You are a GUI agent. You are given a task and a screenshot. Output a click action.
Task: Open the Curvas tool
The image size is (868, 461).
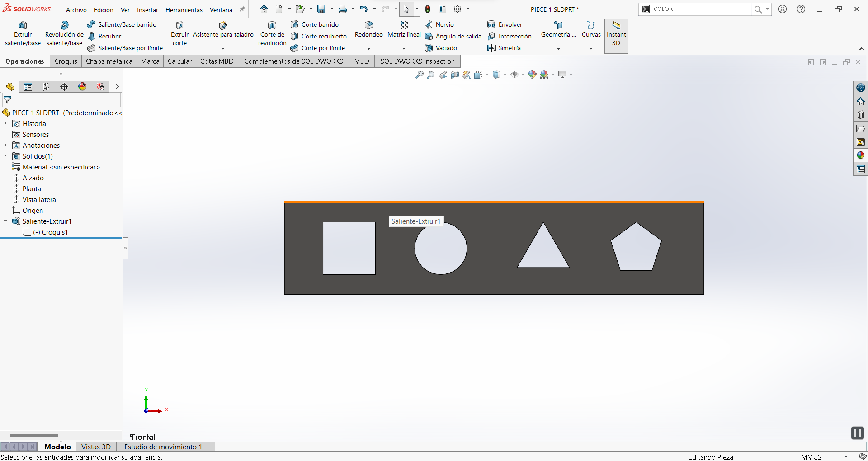591,30
